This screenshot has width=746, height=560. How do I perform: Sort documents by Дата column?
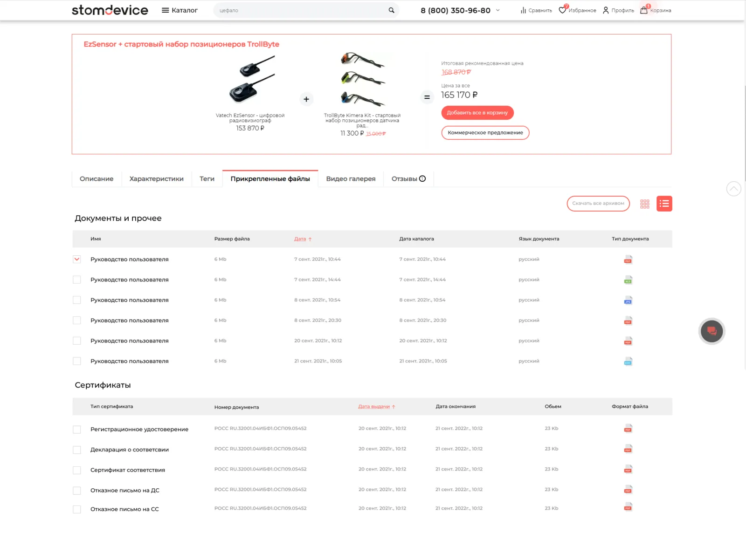pos(303,239)
